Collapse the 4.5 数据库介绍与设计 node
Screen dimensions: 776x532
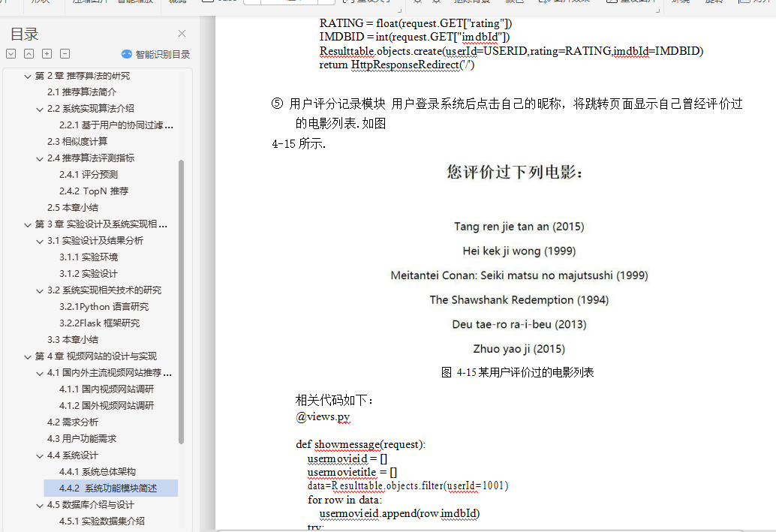click(40, 506)
